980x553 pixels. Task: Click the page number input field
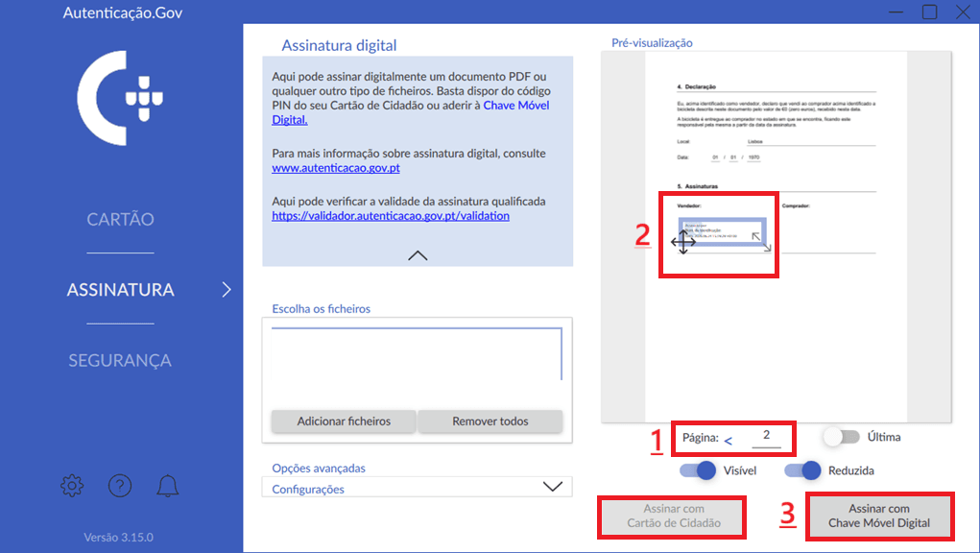pos(766,437)
